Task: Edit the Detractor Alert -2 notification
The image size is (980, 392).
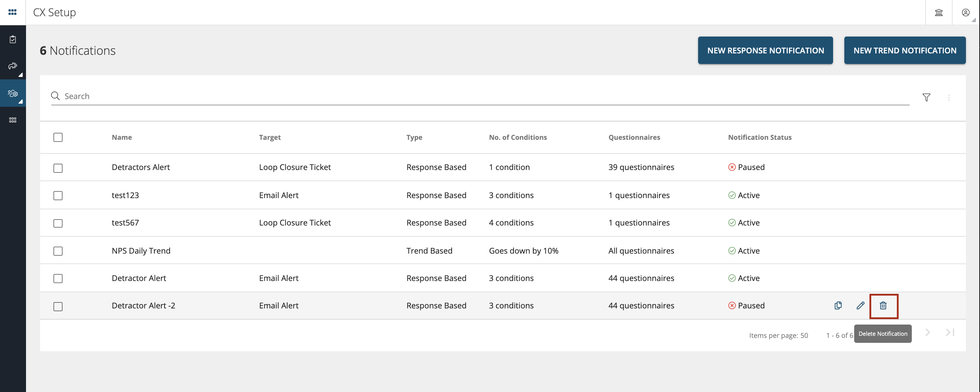Action: [860, 305]
